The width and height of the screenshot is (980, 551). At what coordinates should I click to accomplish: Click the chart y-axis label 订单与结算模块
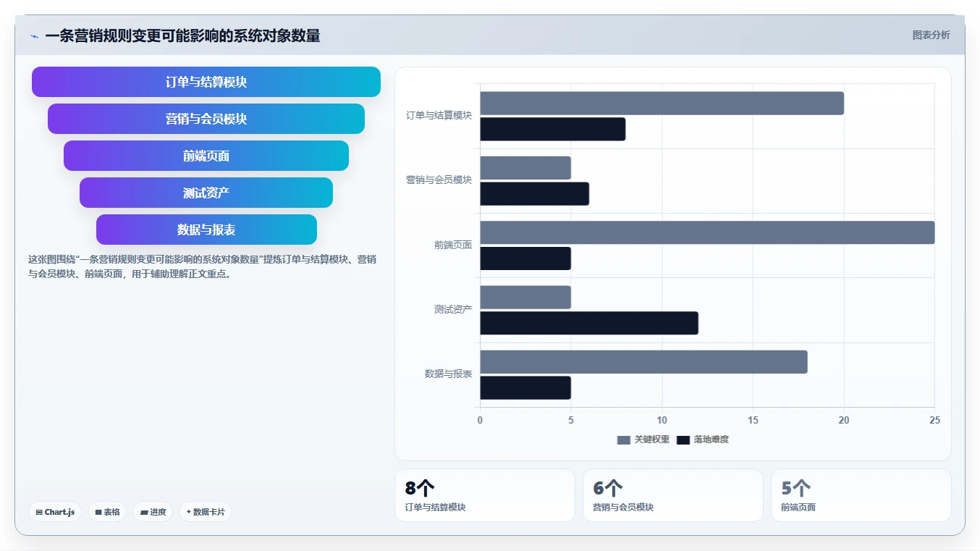[x=439, y=115]
